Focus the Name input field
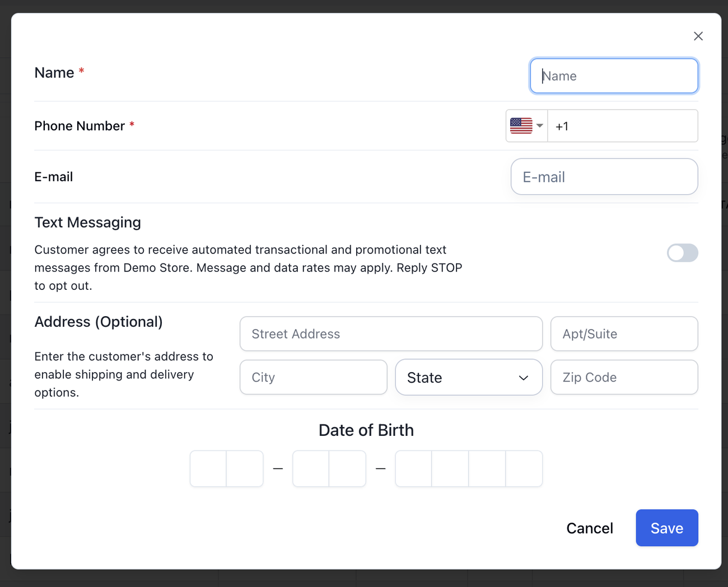 click(x=614, y=76)
